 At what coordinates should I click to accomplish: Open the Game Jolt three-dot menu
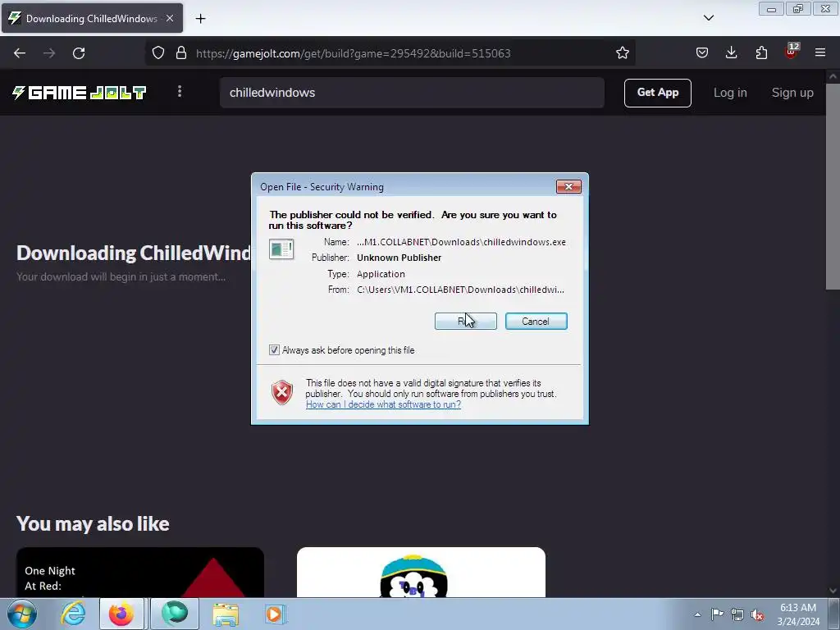[180, 92]
